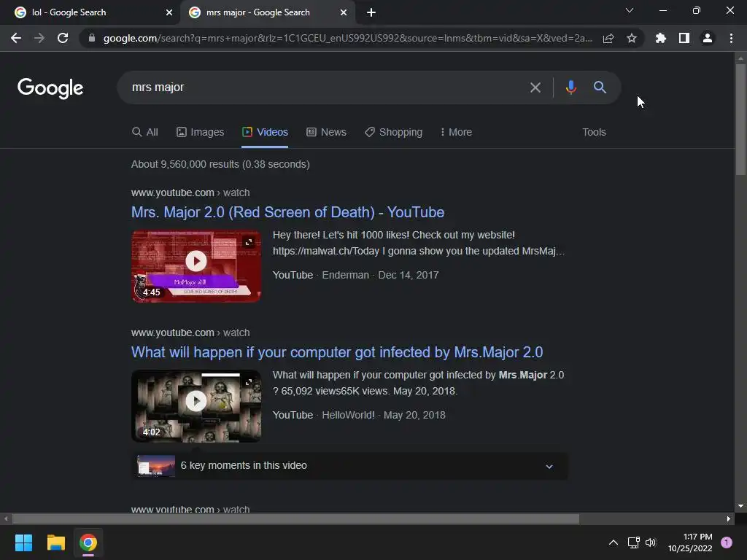Play the 4:45 Mrs. Major video thumbnail
The height and width of the screenshot is (560, 747).
(x=196, y=266)
